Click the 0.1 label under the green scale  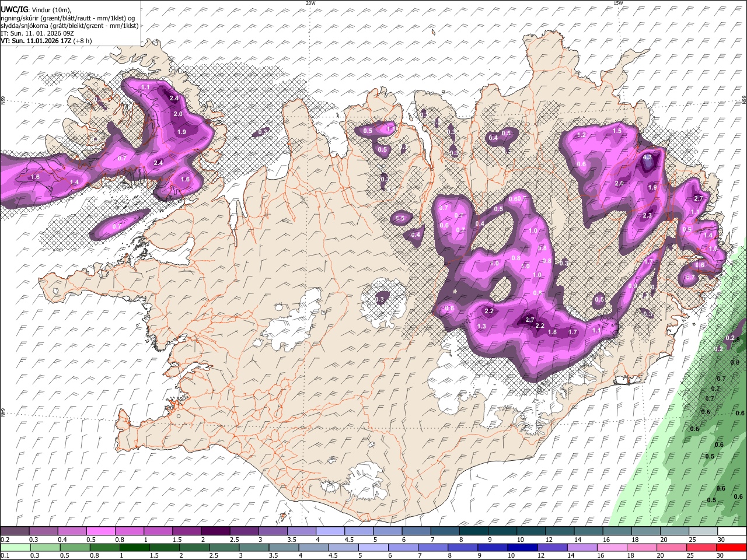coord(5,556)
